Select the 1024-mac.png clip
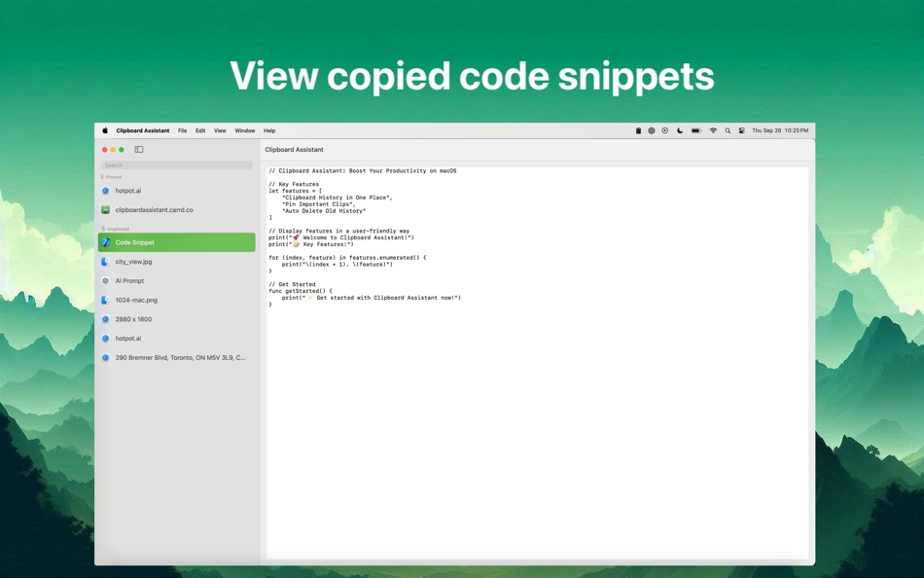Screen dimensions: 924x578 [177, 301]
